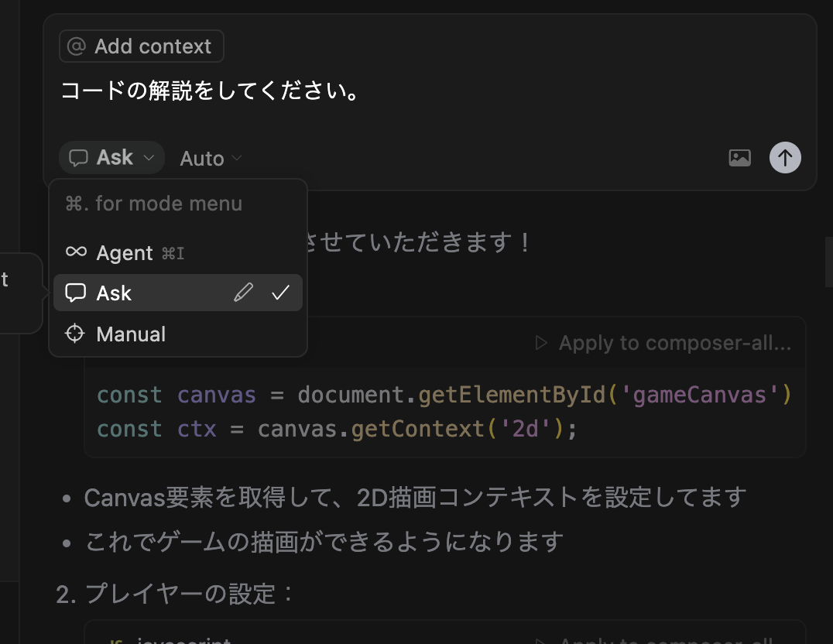Click the Add context button
This screenshot has width=833, height=644.
coord(141,46)
